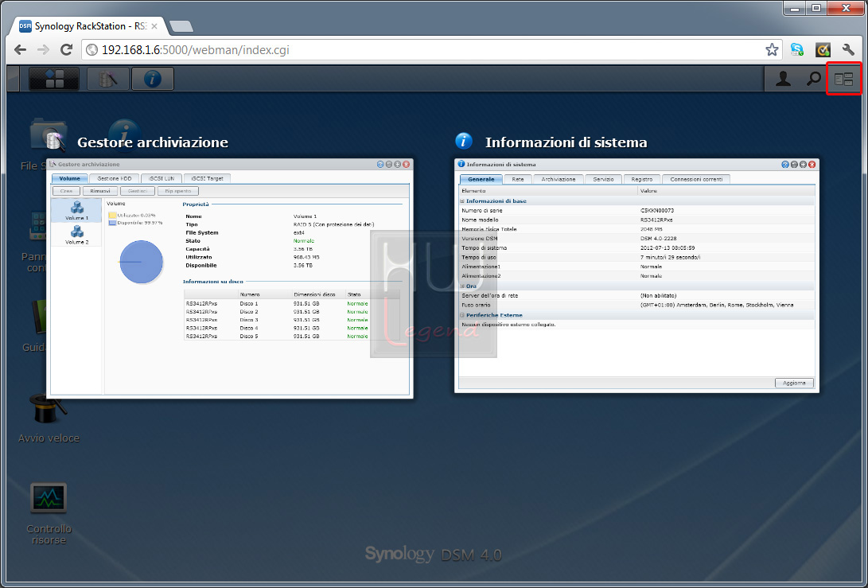The image size is (868, 588).
Task: Select the Gestore archiviazione preview heading
Action: (153, 142)
